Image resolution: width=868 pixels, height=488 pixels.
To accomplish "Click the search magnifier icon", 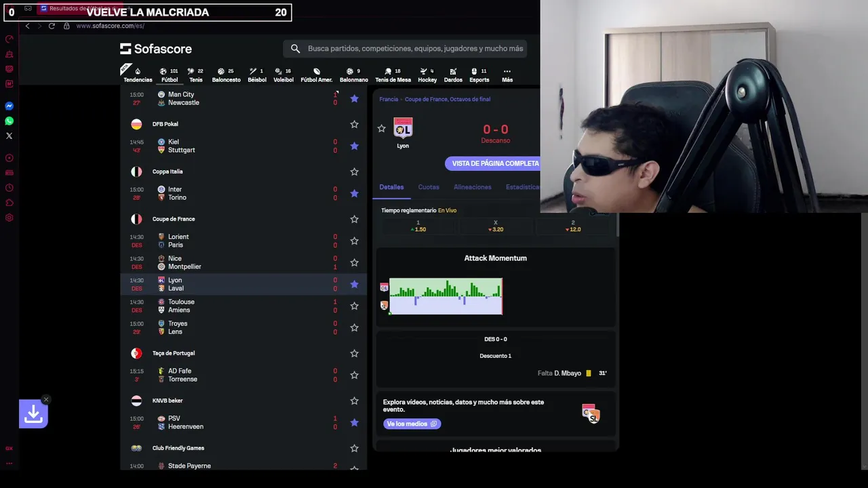I will (295, 49).
